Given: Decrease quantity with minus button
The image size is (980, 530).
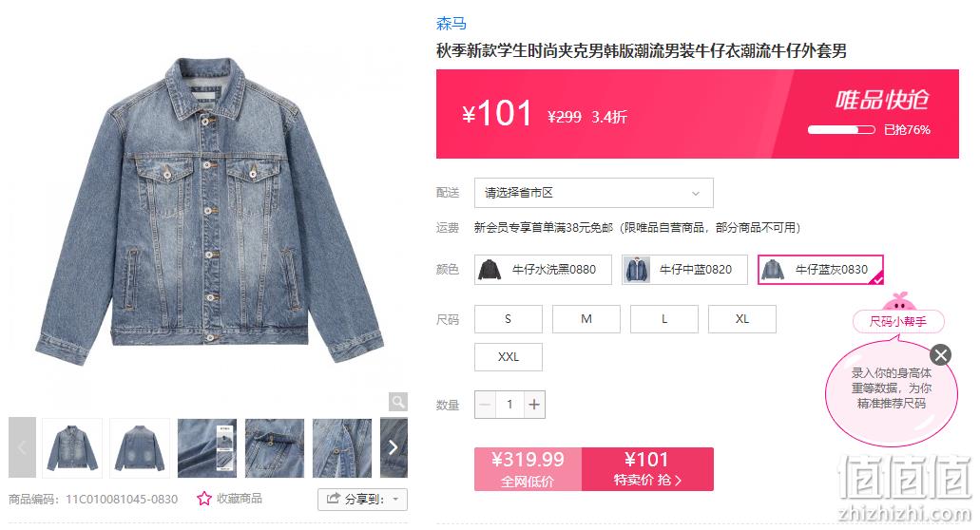Looking at the screenshot, I should 485,405.
